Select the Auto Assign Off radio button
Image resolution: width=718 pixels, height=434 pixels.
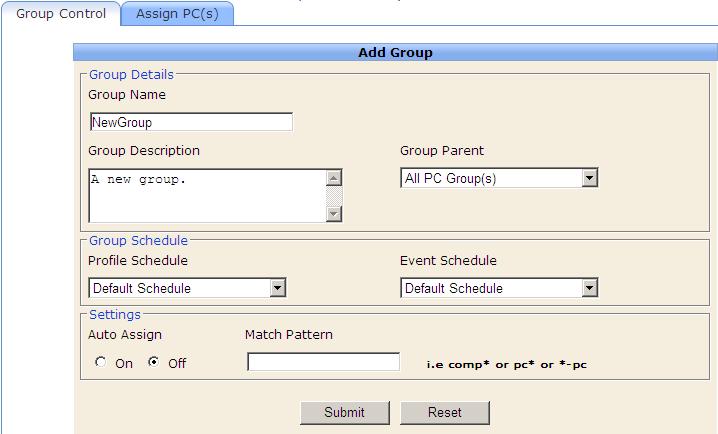[x=153, y=362]
